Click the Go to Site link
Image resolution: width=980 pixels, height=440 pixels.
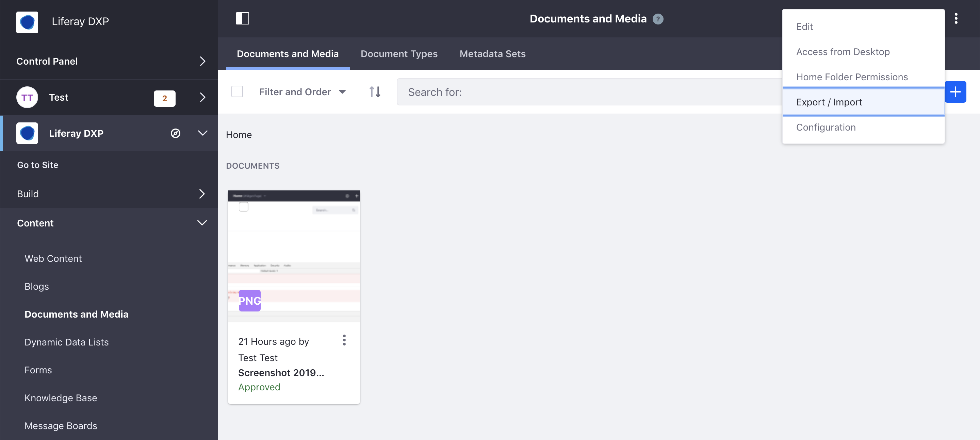(38, 165)
